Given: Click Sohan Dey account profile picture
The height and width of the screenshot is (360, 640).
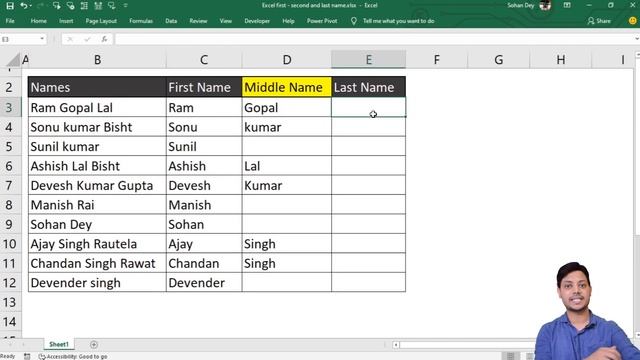Looking at the screenshot, I should click(545, 5).
